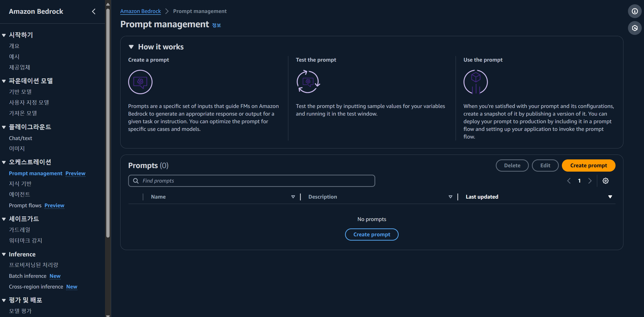Click the Test the prompt cycle icon
The width and height of the screenshot is (644, 317).
click(308, 82)
